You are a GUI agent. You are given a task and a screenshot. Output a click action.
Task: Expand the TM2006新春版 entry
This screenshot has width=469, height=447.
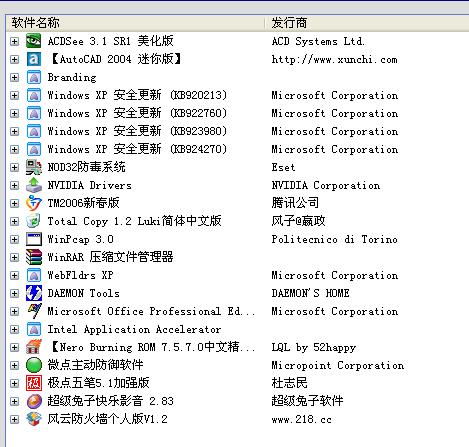click(x=14, y=203)
